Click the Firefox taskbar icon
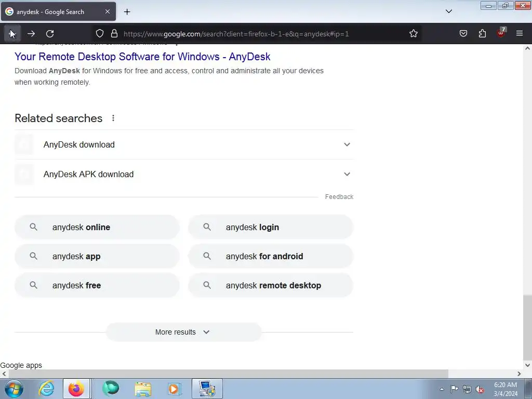Viewport: 532px width, 399px height. [x=76, y=389]
